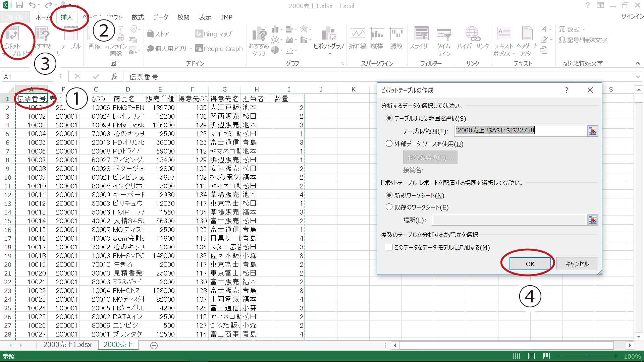Open the Store add-ins
644x362 pixels.
tap(158, 34)
